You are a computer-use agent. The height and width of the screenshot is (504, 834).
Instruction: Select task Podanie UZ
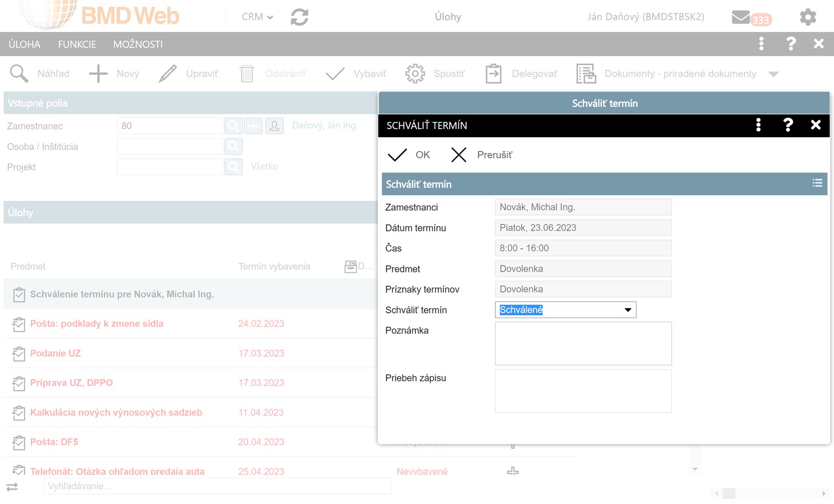coord(55,353)
